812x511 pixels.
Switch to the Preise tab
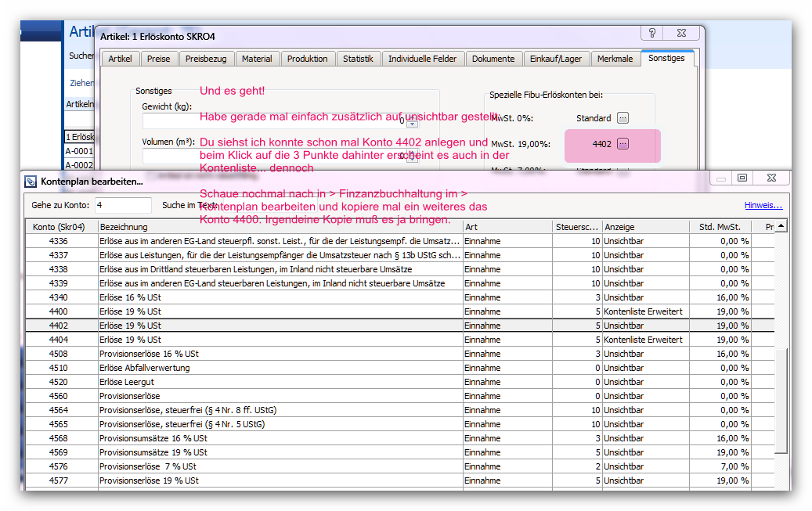pyautogui.click(x=158, y=59)
